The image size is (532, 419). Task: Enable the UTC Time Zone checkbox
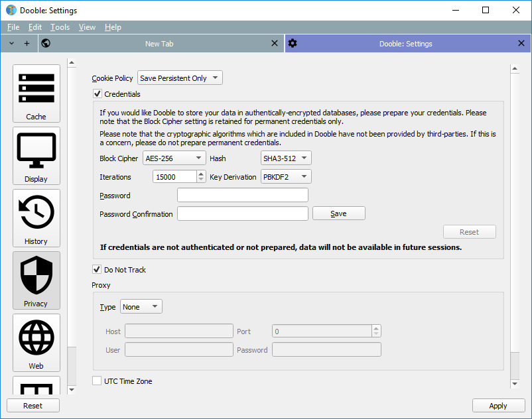tap(98, 381)
